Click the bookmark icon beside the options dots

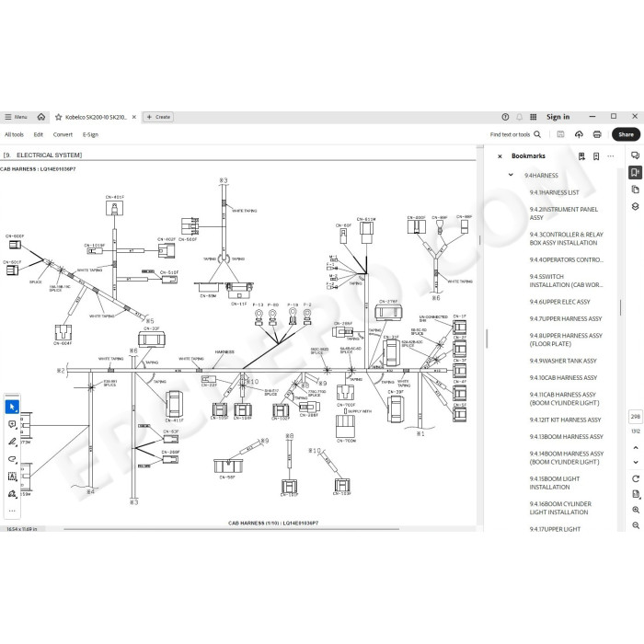pyautogui.click(x=596, y=156)
